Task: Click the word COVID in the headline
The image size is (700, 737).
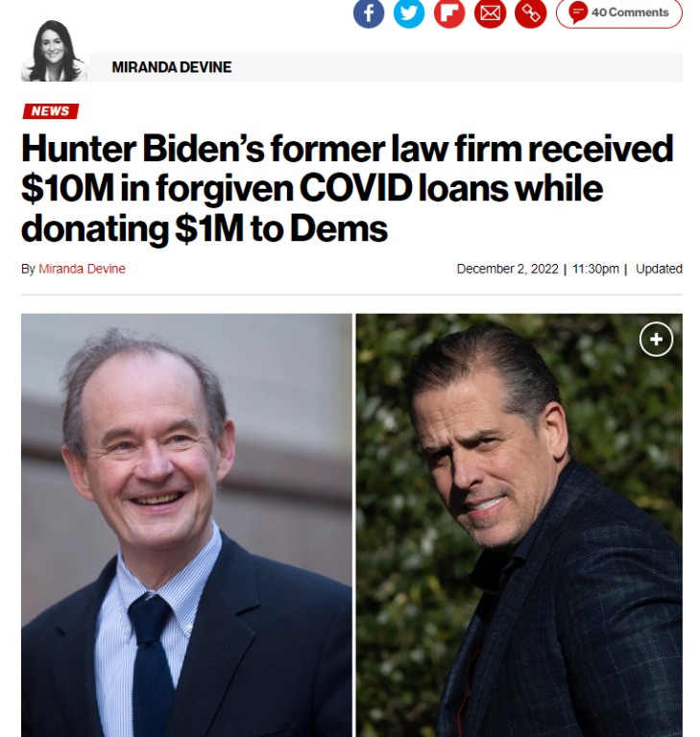Action: click(356, 188)
